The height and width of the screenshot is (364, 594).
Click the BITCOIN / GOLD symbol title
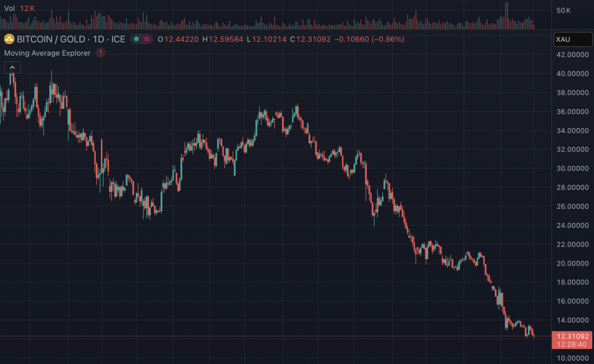pyautogui.click(x=71, y=39)
